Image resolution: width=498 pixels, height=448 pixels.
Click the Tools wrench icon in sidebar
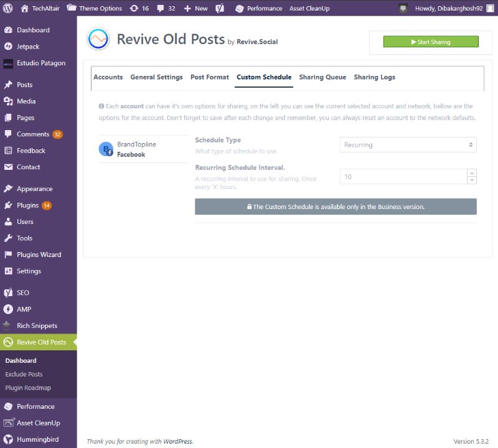coord(8,238)
